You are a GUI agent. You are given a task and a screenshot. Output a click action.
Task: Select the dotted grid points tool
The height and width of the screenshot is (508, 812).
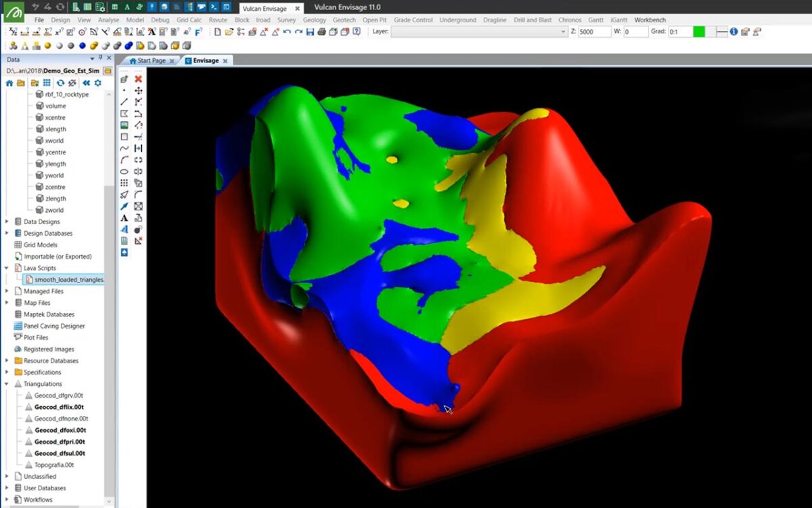tap(124, 183)
